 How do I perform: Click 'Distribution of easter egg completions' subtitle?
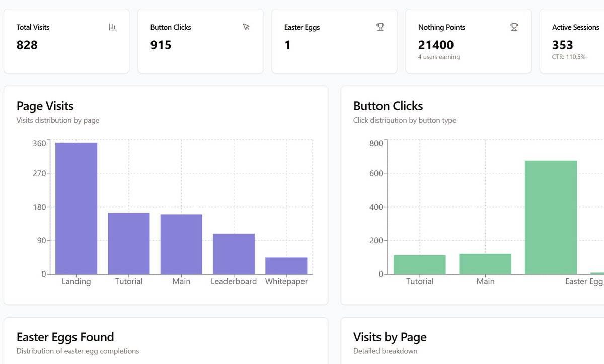(78, 351)
